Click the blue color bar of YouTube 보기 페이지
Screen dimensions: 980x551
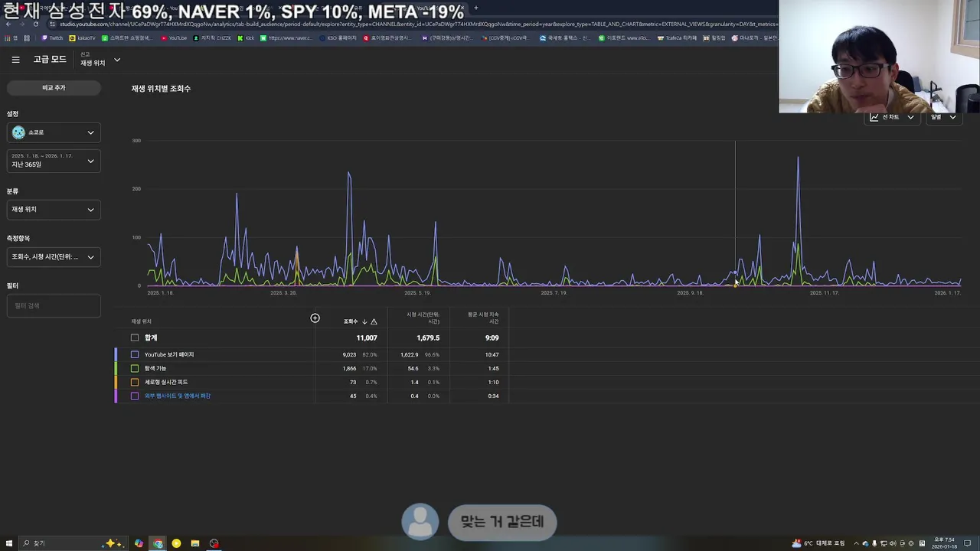(116, 354)
